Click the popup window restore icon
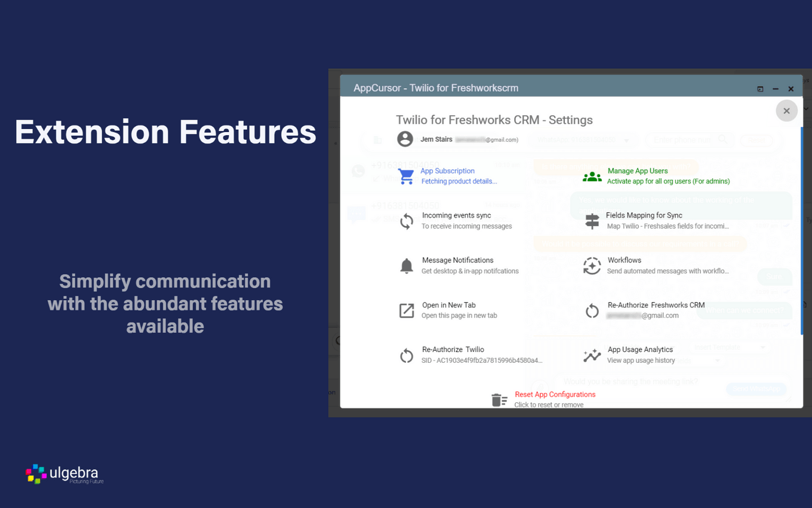 pos(760,89)
